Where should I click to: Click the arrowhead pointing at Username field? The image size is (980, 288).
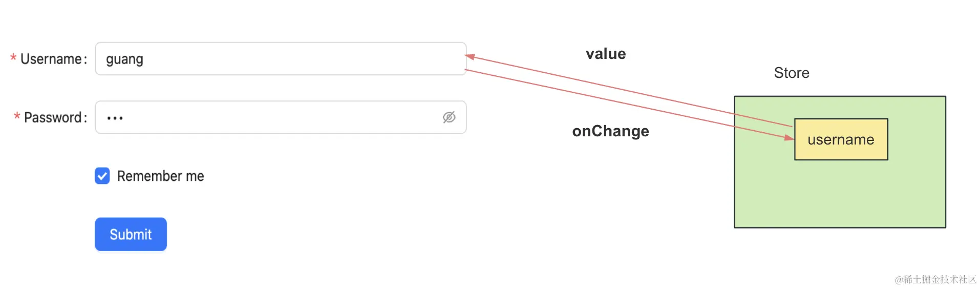click(471, 56)
